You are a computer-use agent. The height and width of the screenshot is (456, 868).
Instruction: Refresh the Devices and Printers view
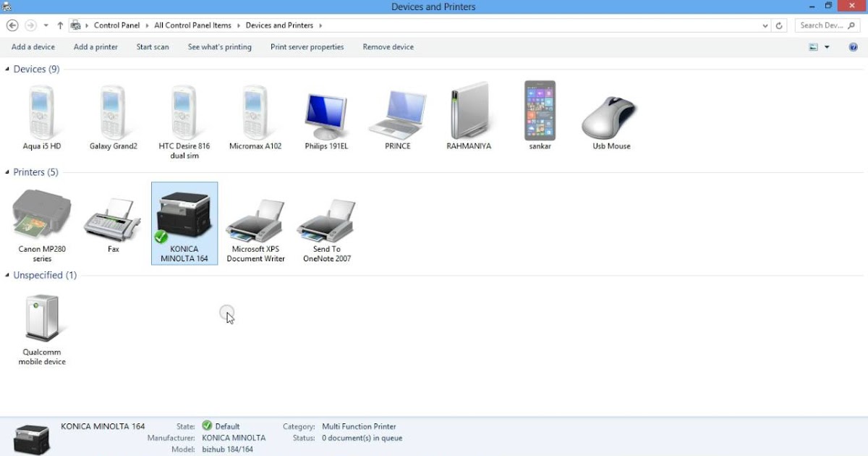pyautogui.click(x=779, y=25)
